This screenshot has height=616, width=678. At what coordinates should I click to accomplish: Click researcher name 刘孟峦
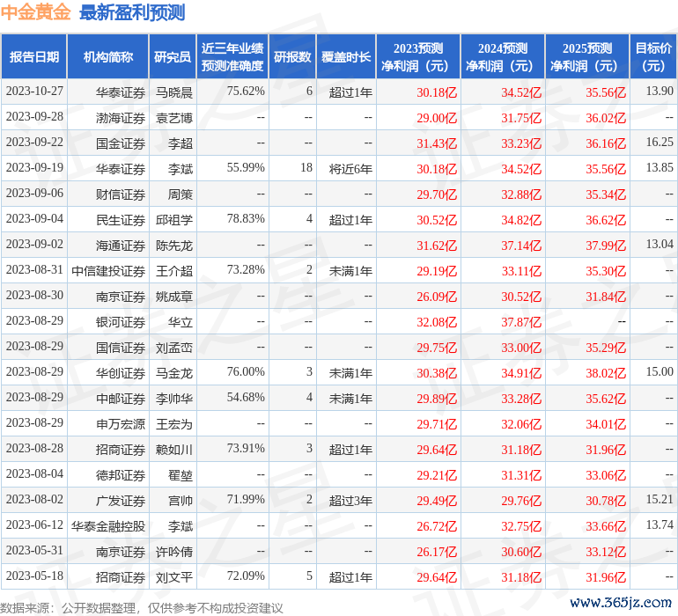[174, 347]
